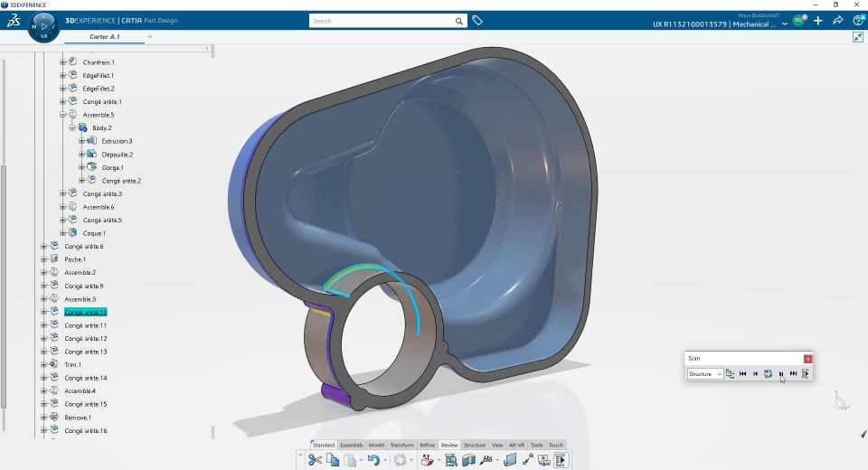Image resolution: width=868 pixels, height=470 pixels.
Task: Switch to the Essentials tab
Action: (x=352, y=445)
